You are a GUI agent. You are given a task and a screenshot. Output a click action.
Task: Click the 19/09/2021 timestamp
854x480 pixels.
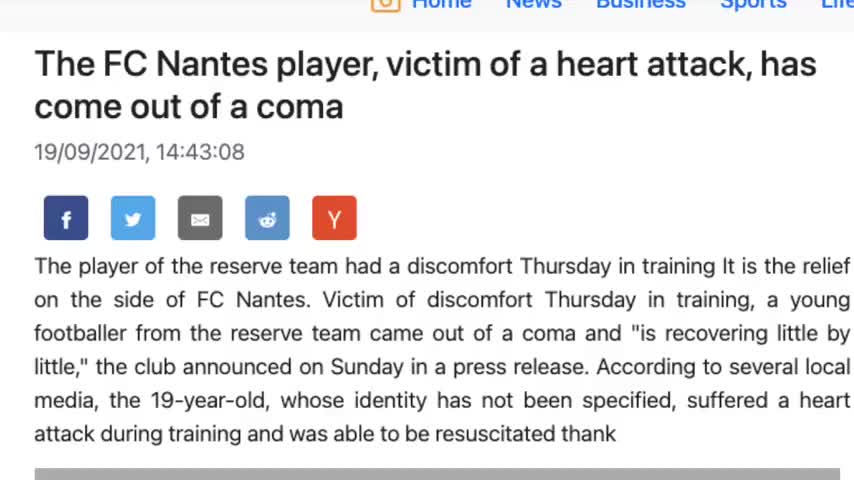pos(139,152)
